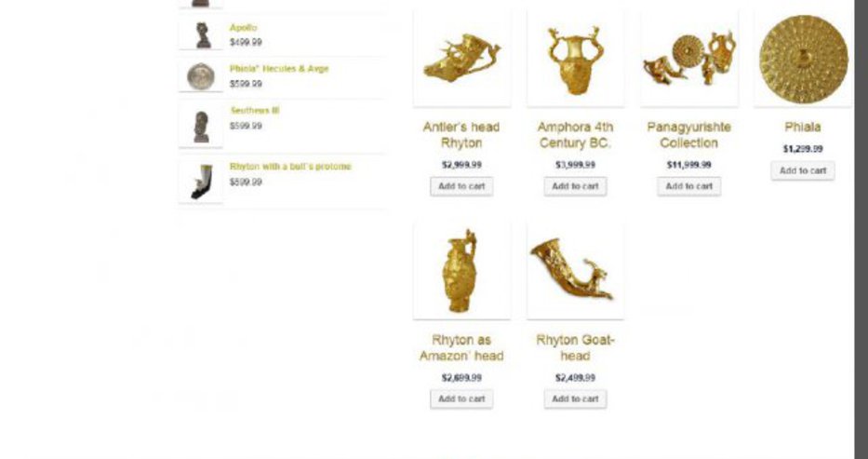868x459 pixels.
Task: Open the Rhyton with a bull's protome link
Action: [x=290, y=166]
